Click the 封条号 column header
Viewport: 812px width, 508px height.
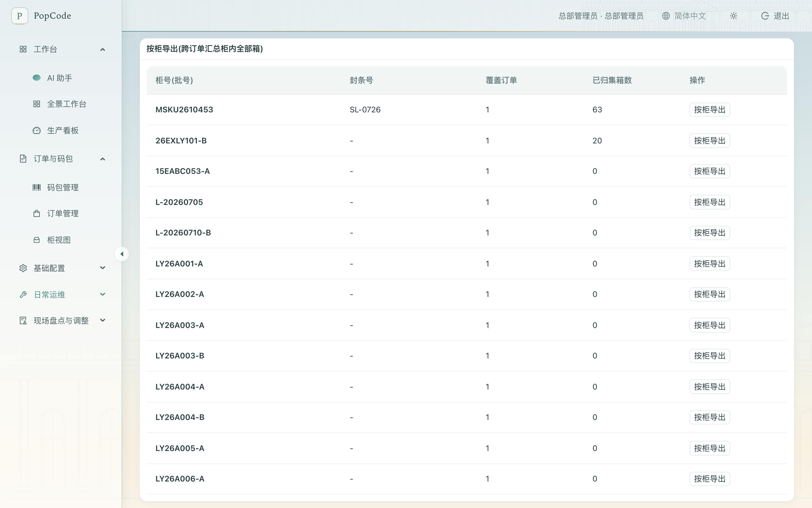click(x=361, y=80)
